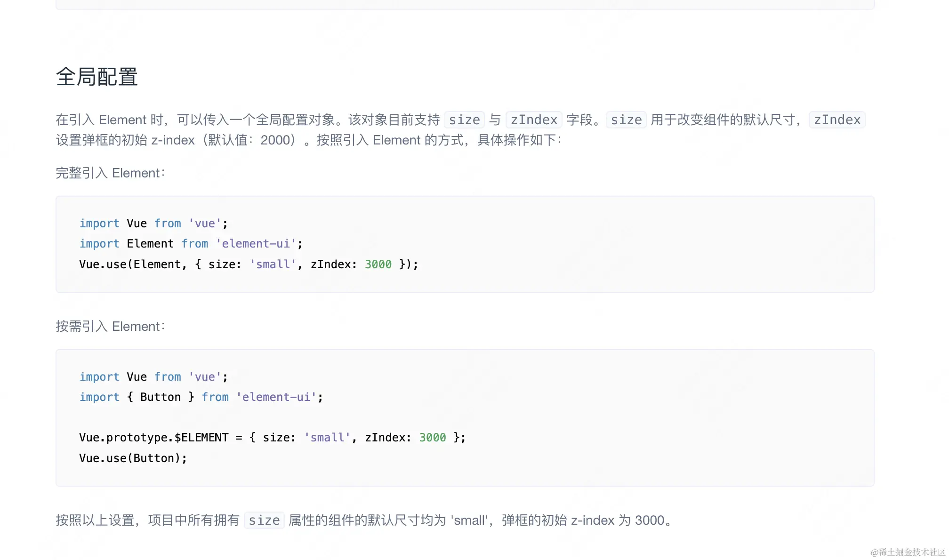Click the 全局配置 section heading

pyautogui.click(x=97, y=77)
